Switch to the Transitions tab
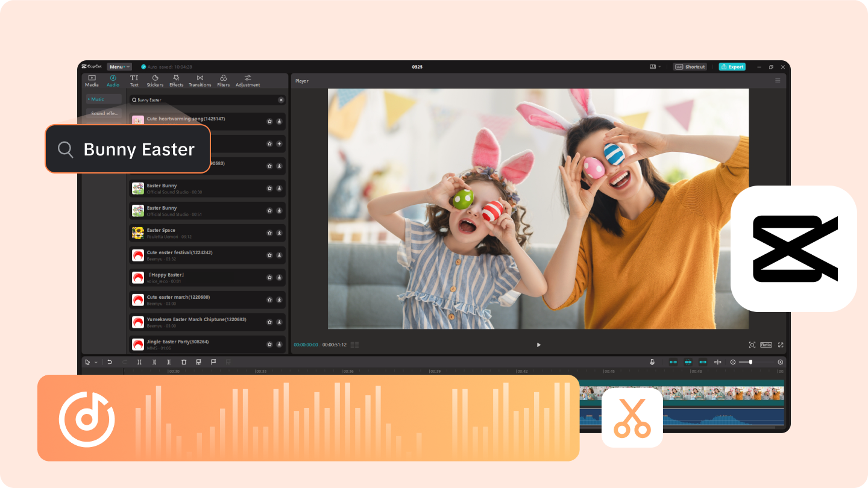868x488 pixels. pos(200,81)
